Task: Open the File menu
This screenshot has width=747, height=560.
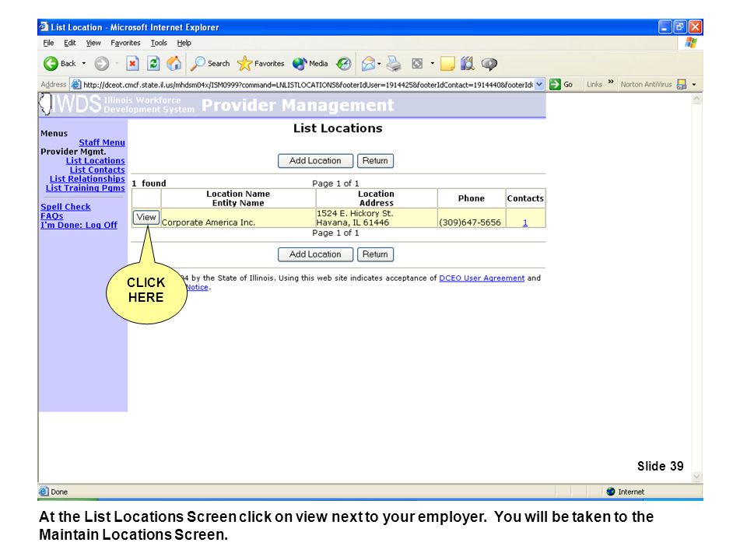Action: [x=48, y=43]
